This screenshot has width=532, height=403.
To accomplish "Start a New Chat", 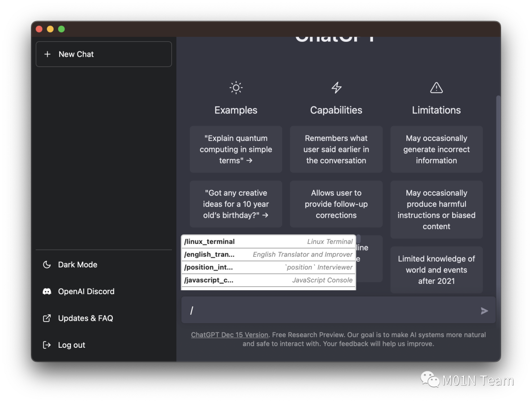I will (x=103, y=54).
